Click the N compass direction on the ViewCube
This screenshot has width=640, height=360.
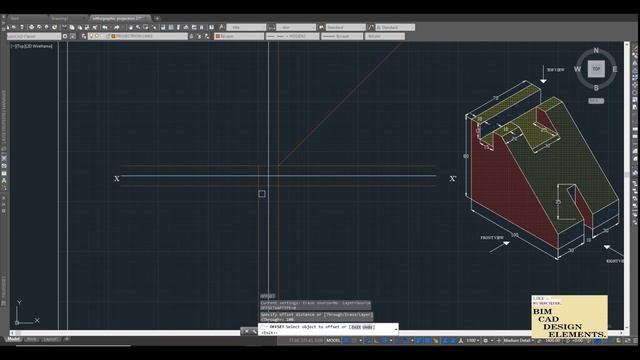point(596,50)
